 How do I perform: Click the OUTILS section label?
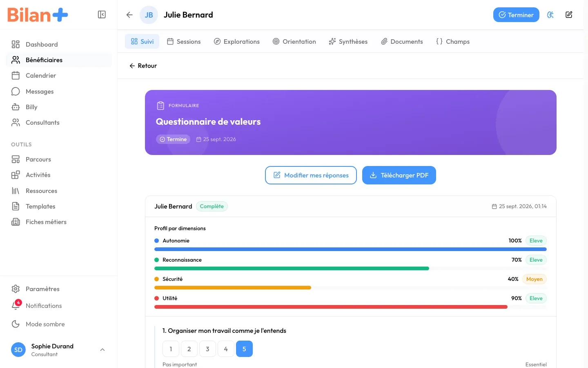coord(21,145)
